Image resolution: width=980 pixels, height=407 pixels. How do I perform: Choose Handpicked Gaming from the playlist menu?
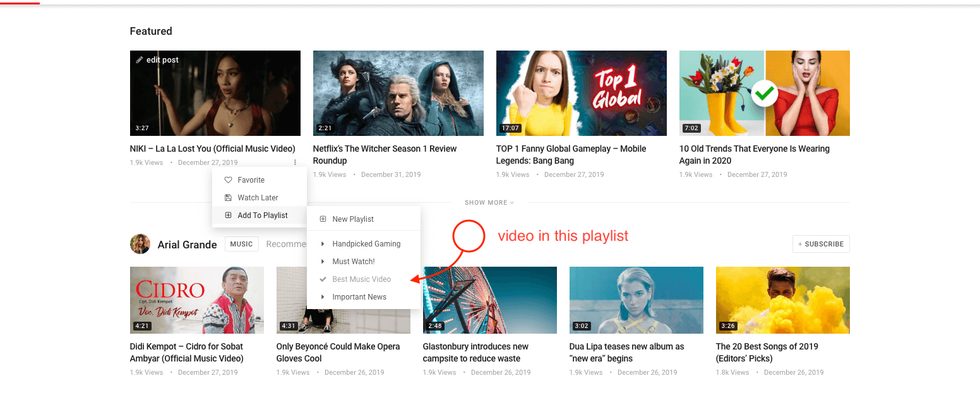point(366,244)
